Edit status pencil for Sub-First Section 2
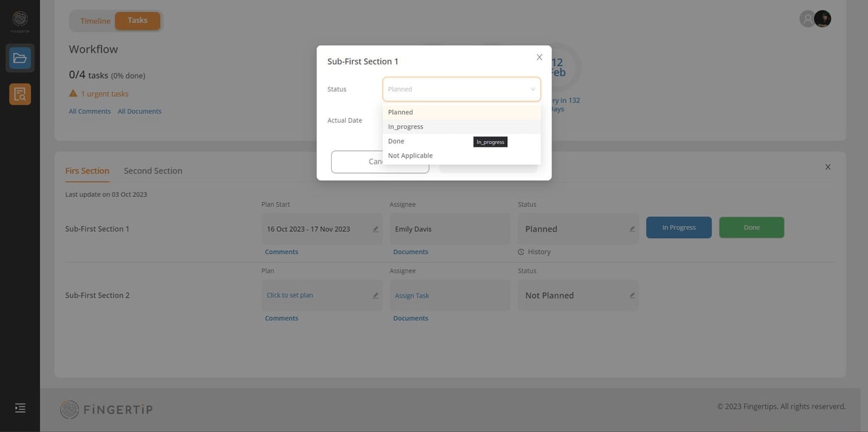 point(632,295)
